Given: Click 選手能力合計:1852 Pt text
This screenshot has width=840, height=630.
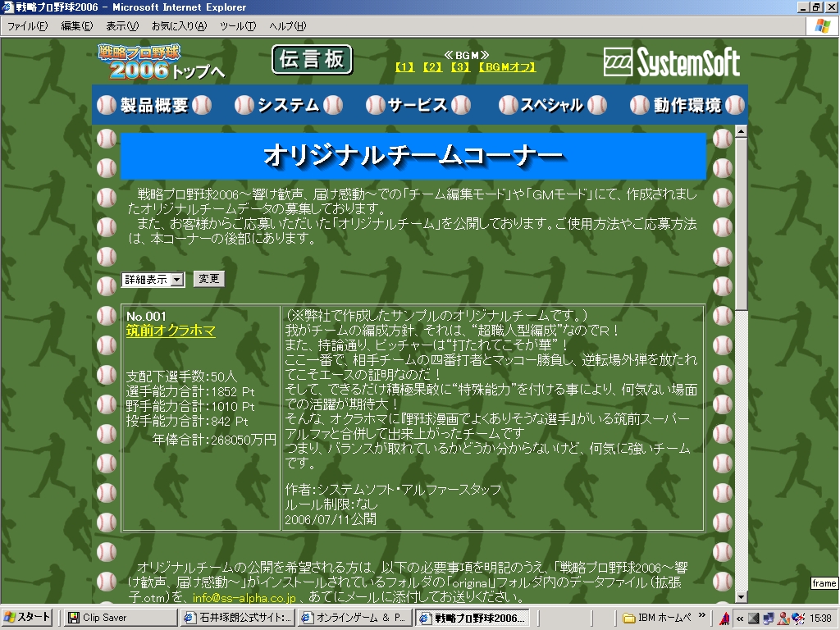Looking at the screenshot, I should (x=190, y=391).
